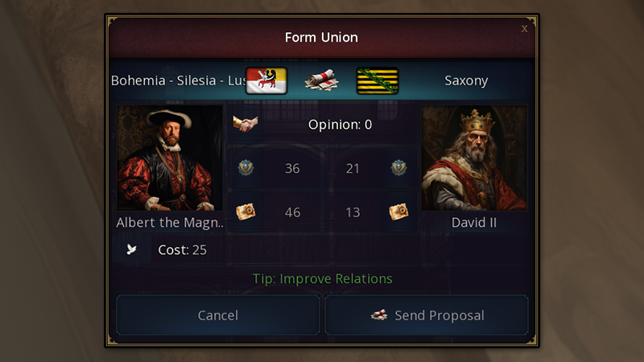Screen dimensions: 644x362
Task: Click the right treasury icon beside 13
Action: point(398,212)
